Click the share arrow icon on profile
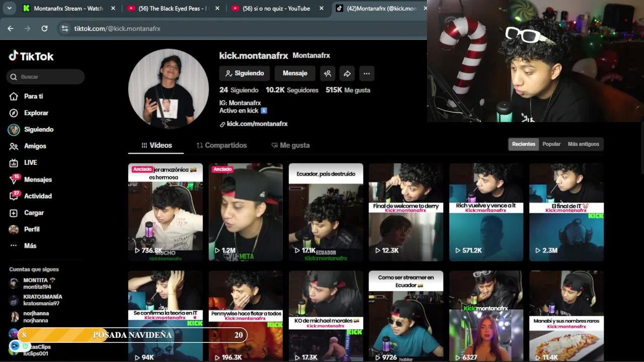Image resolution: width=644 pixels, height=362 pixels. (347, 73)
